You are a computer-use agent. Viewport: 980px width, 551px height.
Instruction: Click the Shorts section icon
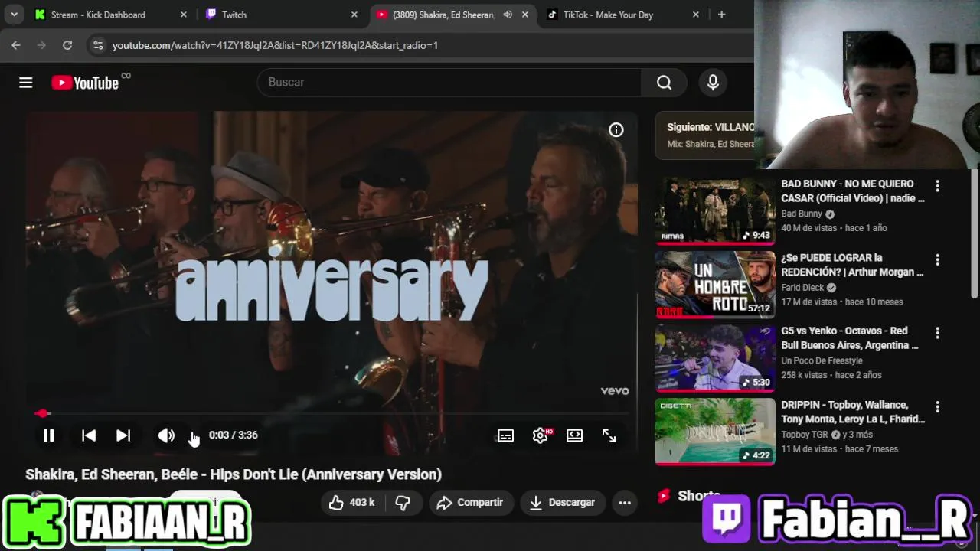664,496
